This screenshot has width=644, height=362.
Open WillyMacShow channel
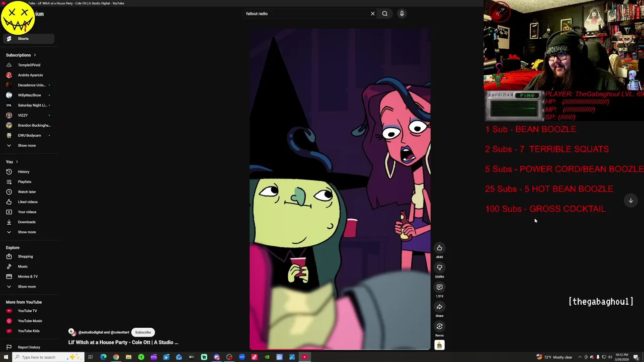28,95
